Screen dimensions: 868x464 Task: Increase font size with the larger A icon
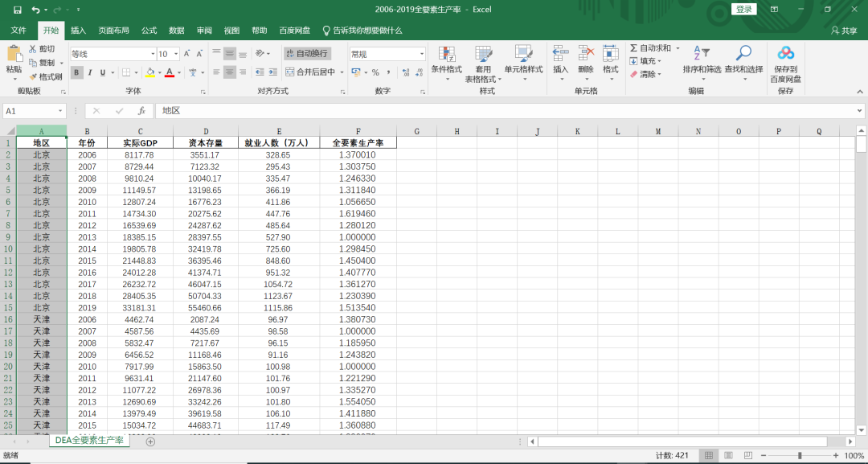(187, 54)
